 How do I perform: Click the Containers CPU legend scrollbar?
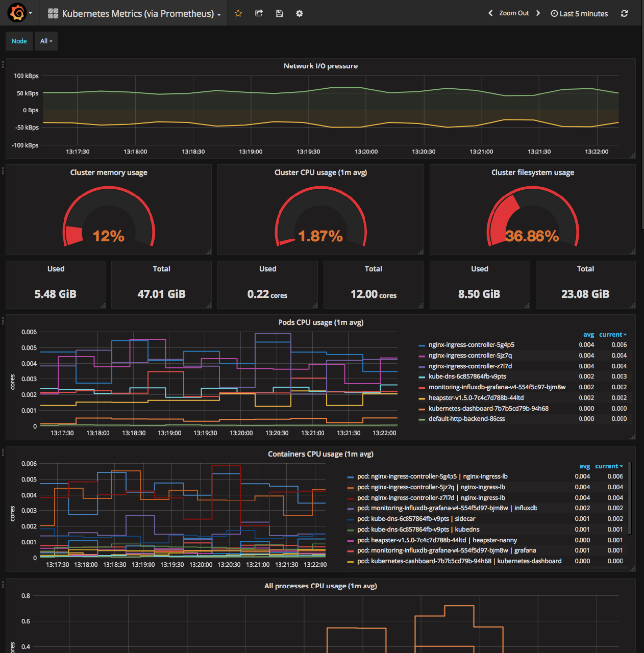click(630, 497)
